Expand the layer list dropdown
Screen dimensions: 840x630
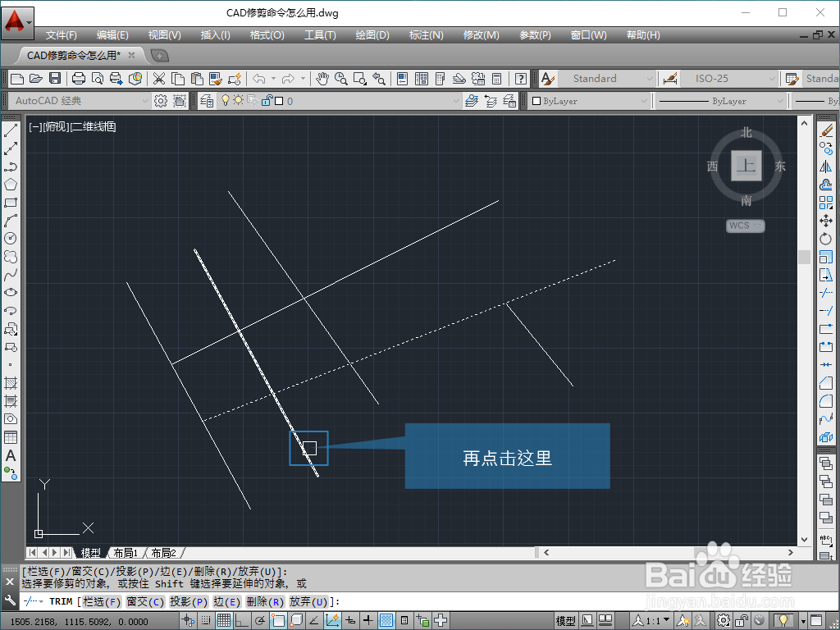456,101
